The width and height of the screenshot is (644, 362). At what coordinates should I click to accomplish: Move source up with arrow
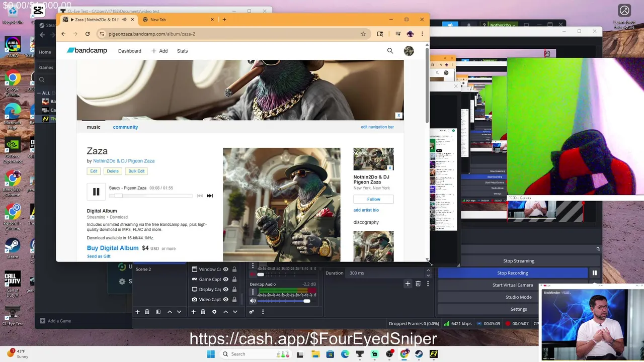pos(225,312)
